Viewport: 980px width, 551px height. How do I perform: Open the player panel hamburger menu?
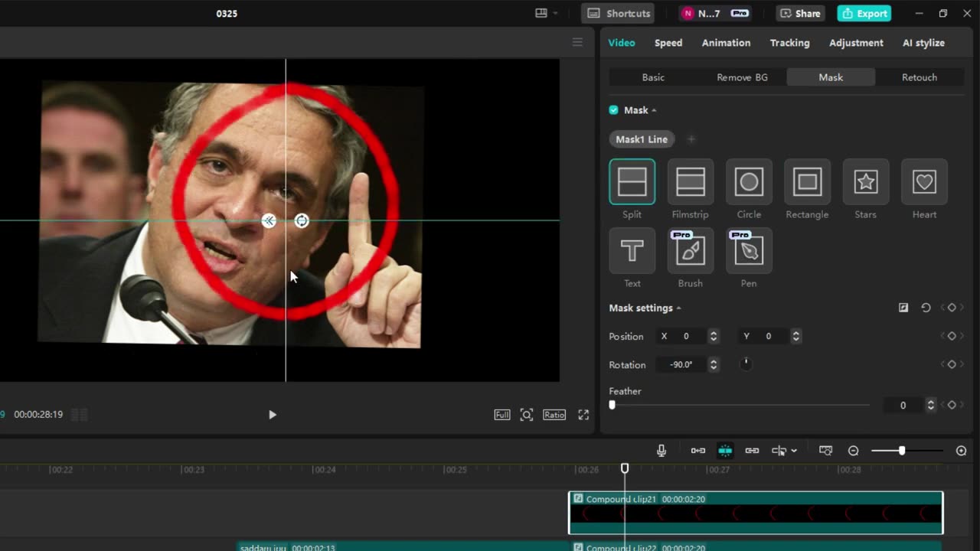(578, 42)
